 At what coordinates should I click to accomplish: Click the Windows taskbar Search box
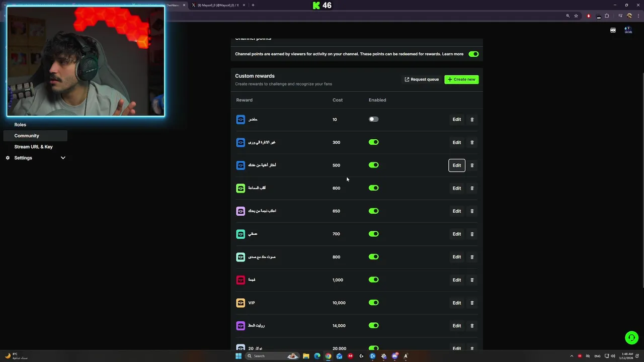272,356
